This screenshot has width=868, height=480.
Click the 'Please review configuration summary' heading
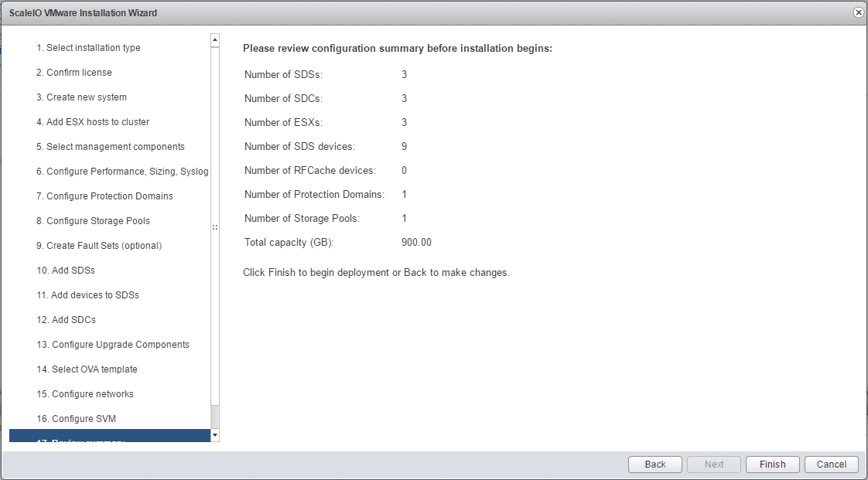[x=398, y=48]
